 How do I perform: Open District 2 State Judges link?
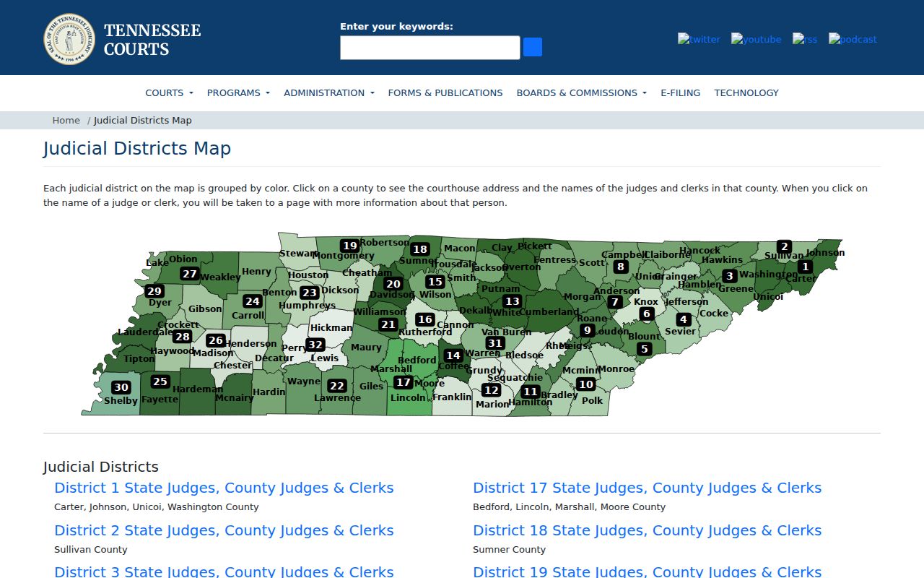224,530
